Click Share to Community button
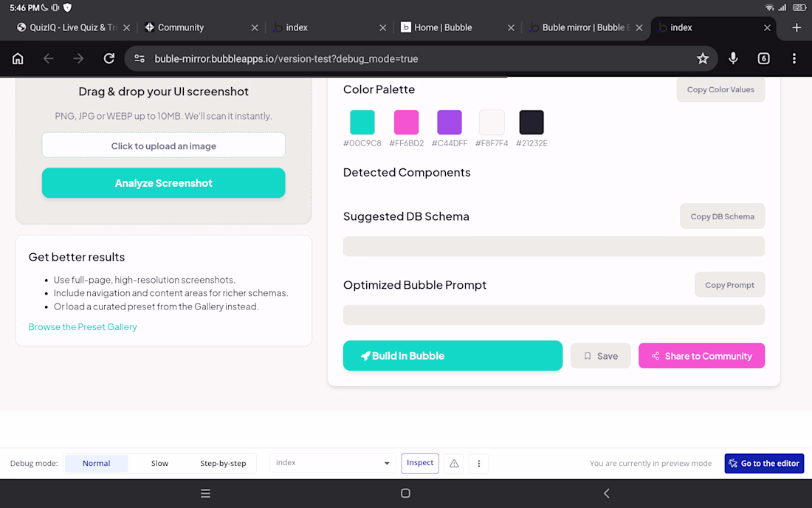The width and height of the screenshot is (812, 508). 701,356
